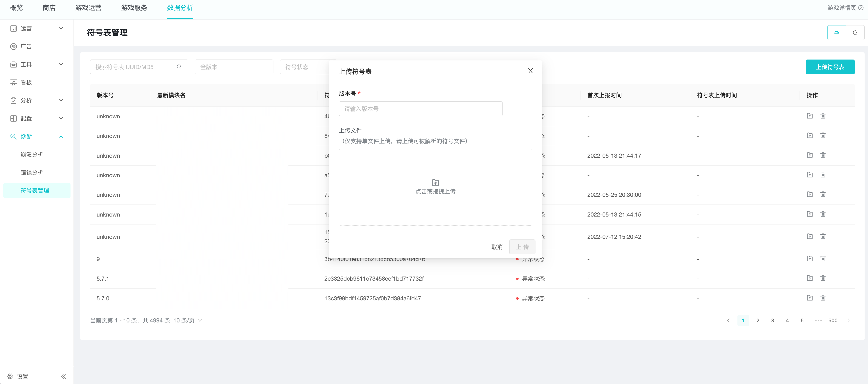The width and height of the screenshot is (868, 384).
Task: Open 设置 with gear icon bottom left
Action: [x=10, y=376]
